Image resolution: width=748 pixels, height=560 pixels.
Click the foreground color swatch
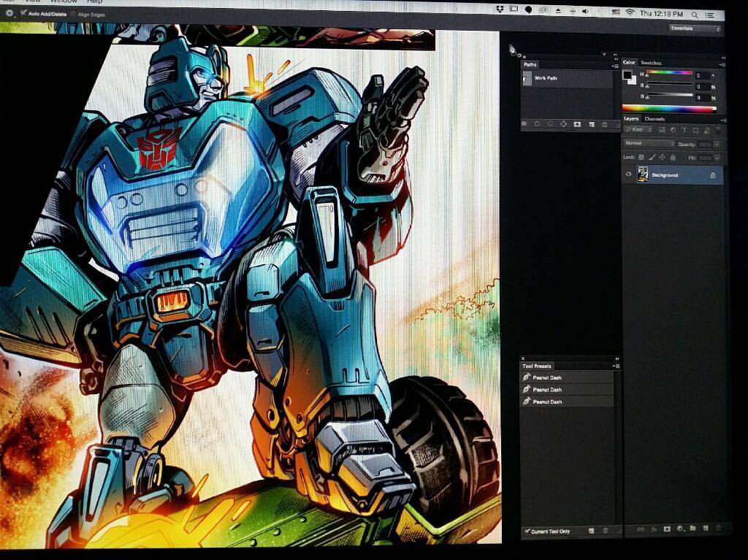(627, 75)
